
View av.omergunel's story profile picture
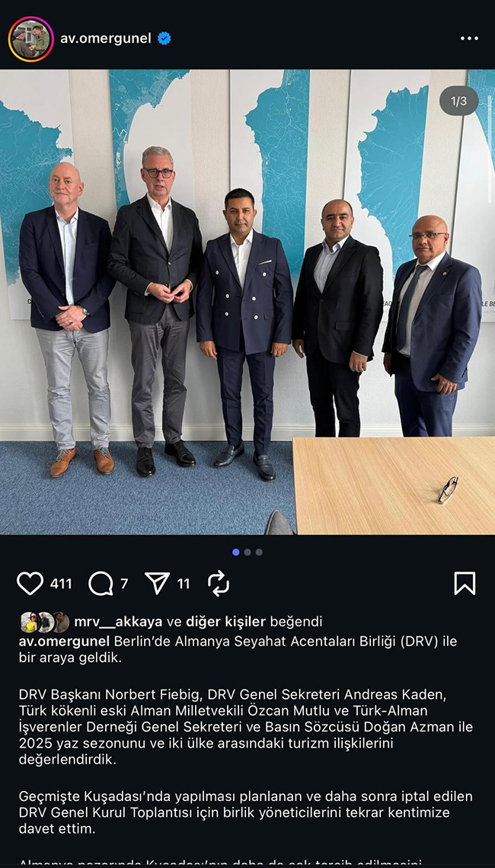pos(31,39)
